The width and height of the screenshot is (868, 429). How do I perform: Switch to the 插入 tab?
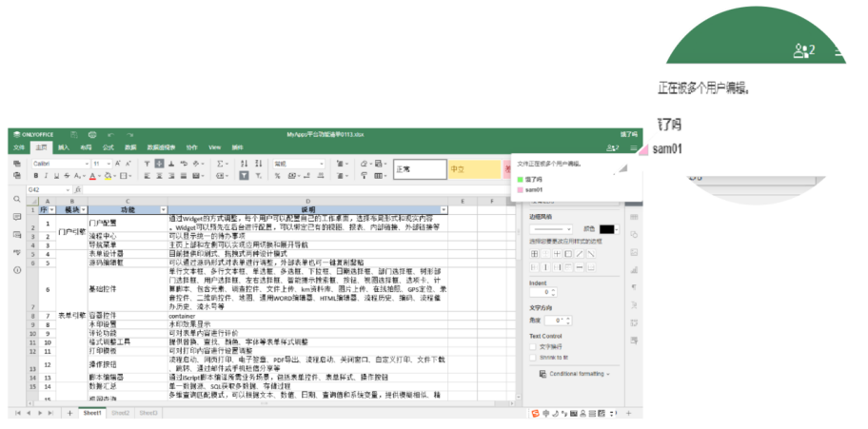pyautogui.click(x=64, y=147)
